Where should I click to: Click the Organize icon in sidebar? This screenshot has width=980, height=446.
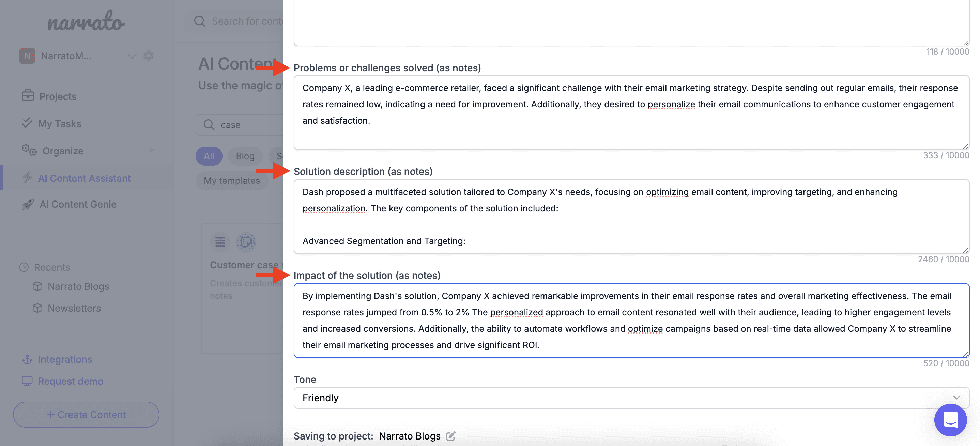(28, 150)
